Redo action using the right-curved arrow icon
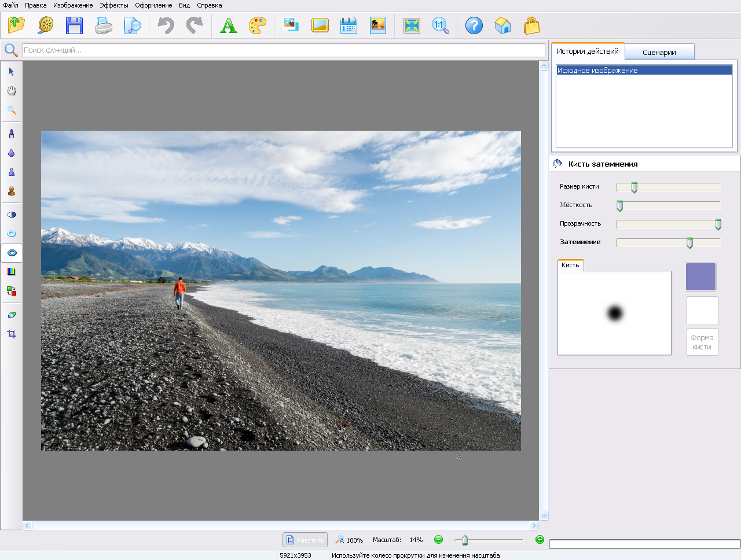 [195, 25]
